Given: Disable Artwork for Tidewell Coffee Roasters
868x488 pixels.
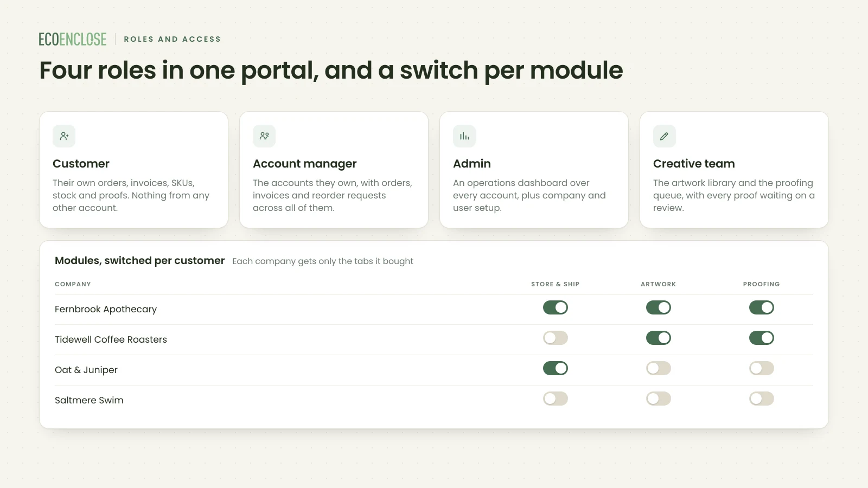Looking at the screenshot, I should coord(659,338).
